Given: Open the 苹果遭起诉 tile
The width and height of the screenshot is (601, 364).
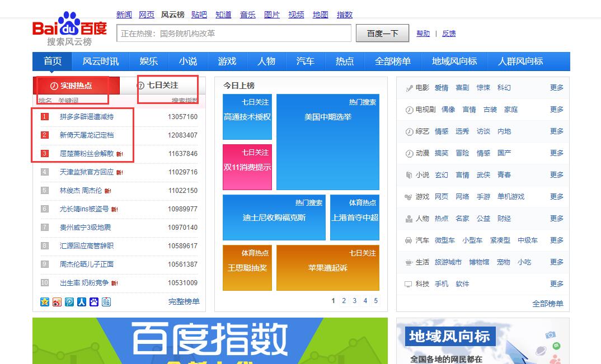Looking at the screenshot, I should pyautogui.click(x=328, y=268).
